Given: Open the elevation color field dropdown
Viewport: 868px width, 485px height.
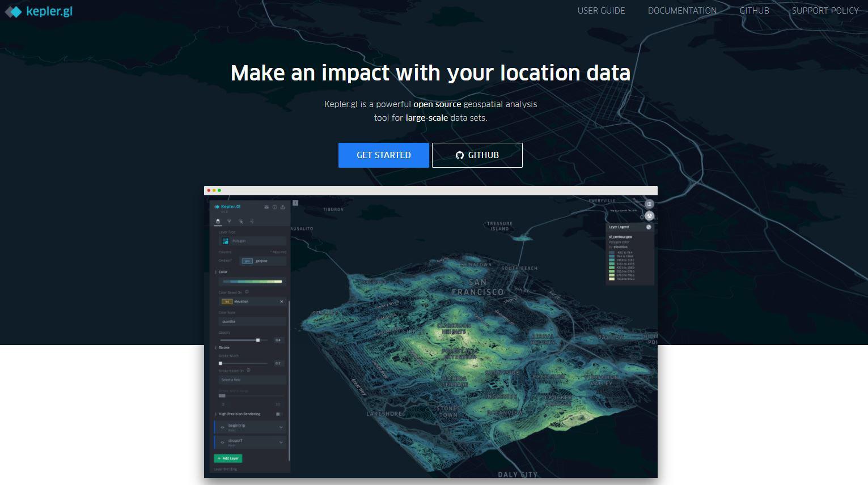Looking at the screenshot, I should [252, 301].
